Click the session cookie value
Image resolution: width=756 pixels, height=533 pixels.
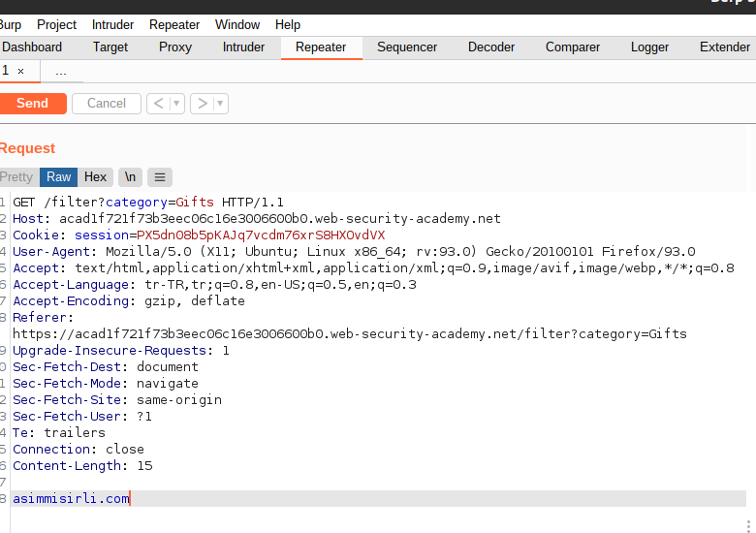[x=261, y=235]
